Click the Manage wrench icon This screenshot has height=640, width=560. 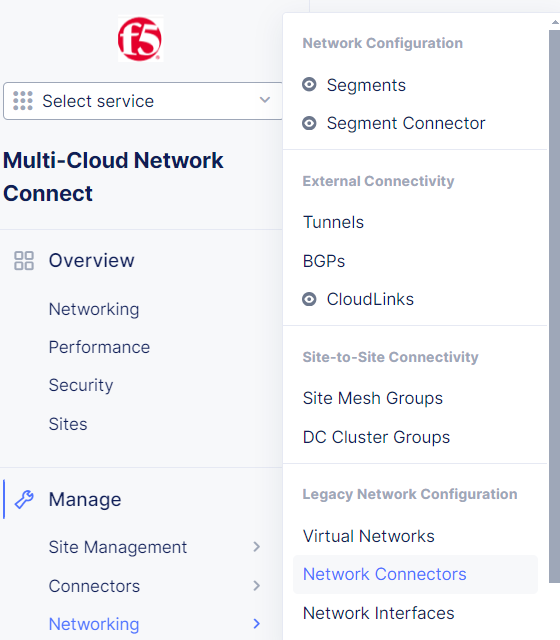pyautogui.click(x=24, y=499)
